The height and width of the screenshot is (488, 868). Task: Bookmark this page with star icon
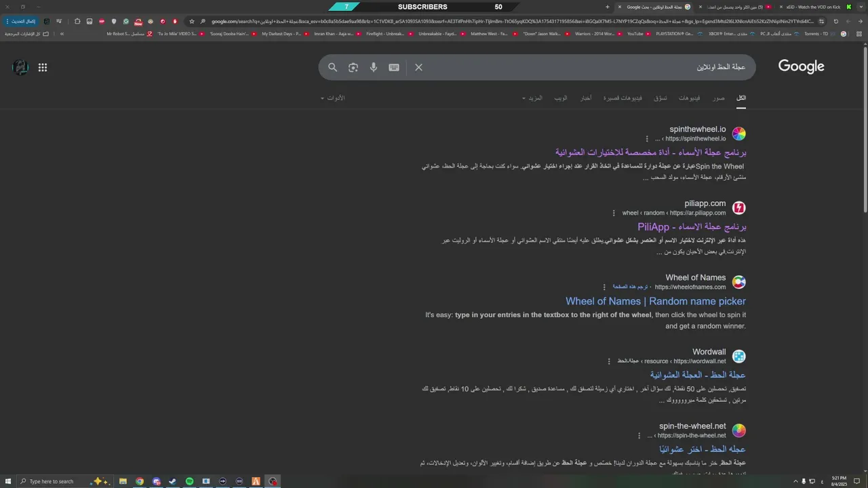(192, 21)
